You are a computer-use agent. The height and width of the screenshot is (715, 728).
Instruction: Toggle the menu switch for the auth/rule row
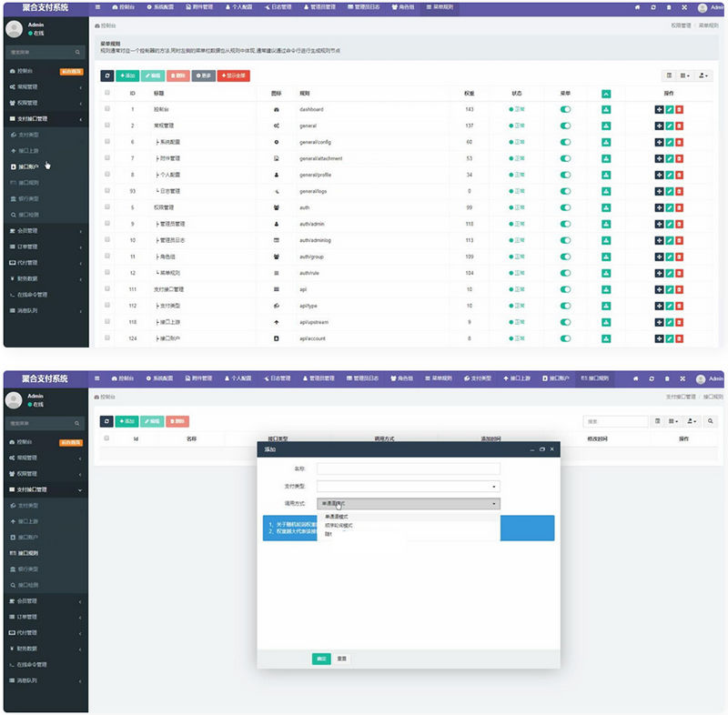pos(565,273)
